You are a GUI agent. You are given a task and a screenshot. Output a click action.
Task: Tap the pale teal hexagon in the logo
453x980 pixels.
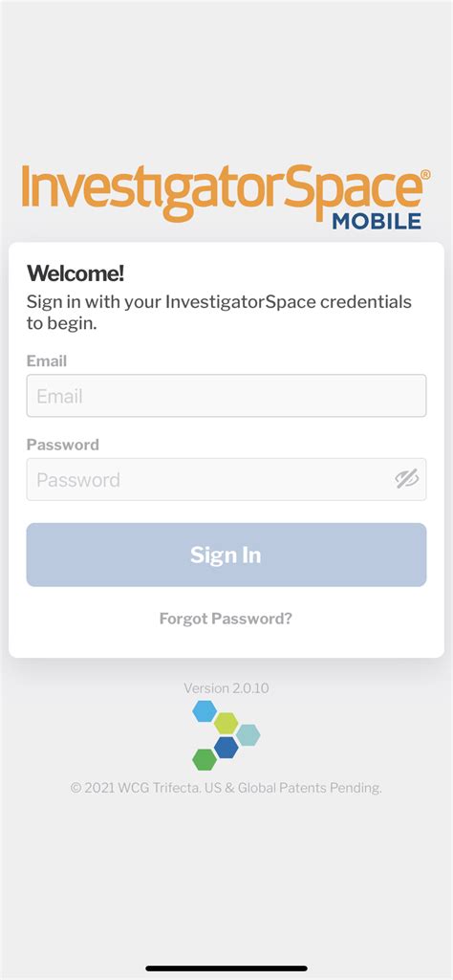pyautogui.click(x=248, y=735)
